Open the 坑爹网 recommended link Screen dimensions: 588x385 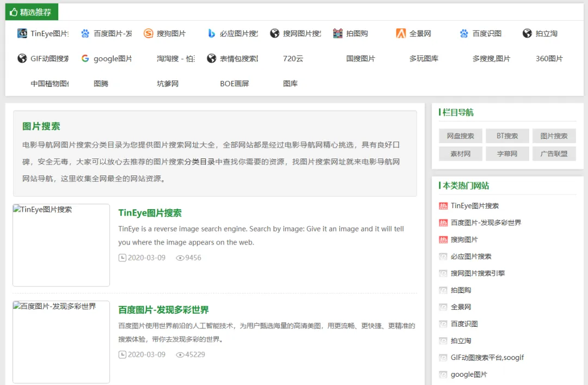(168, 84)
